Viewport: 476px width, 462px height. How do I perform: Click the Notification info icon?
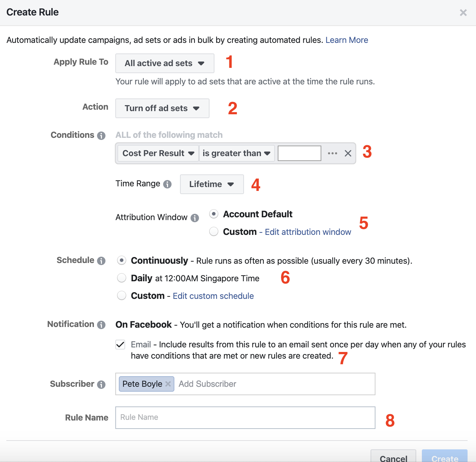click(x=101, y=325)
